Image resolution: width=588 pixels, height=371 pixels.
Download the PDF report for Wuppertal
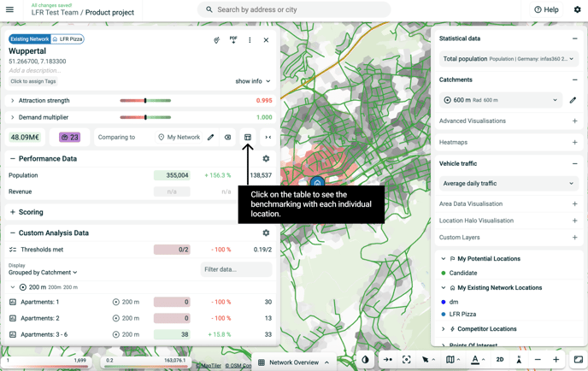233,40
